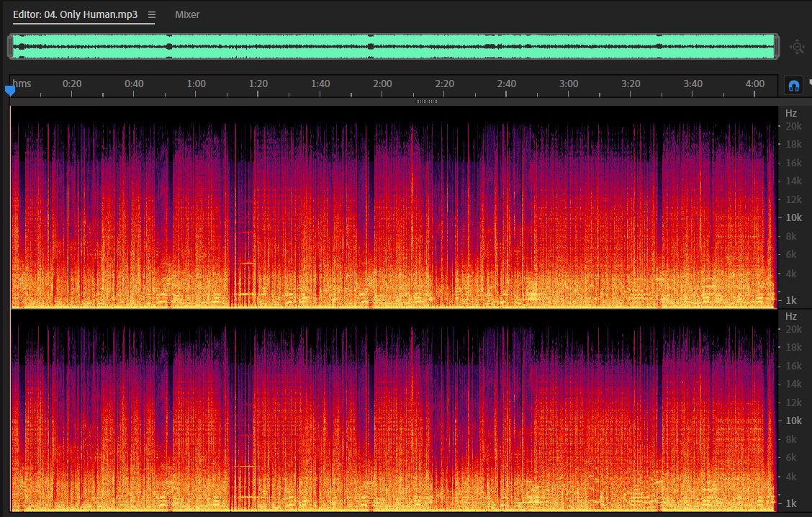Image resolution: width=812 pixels, height=517 pixels.
Task: Click the green overview waveform navigator
Action: [394, 47]
